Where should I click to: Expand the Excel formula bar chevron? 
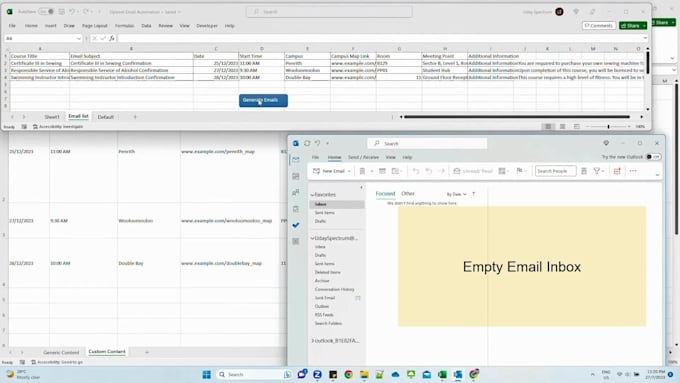(x=645, y=39)
